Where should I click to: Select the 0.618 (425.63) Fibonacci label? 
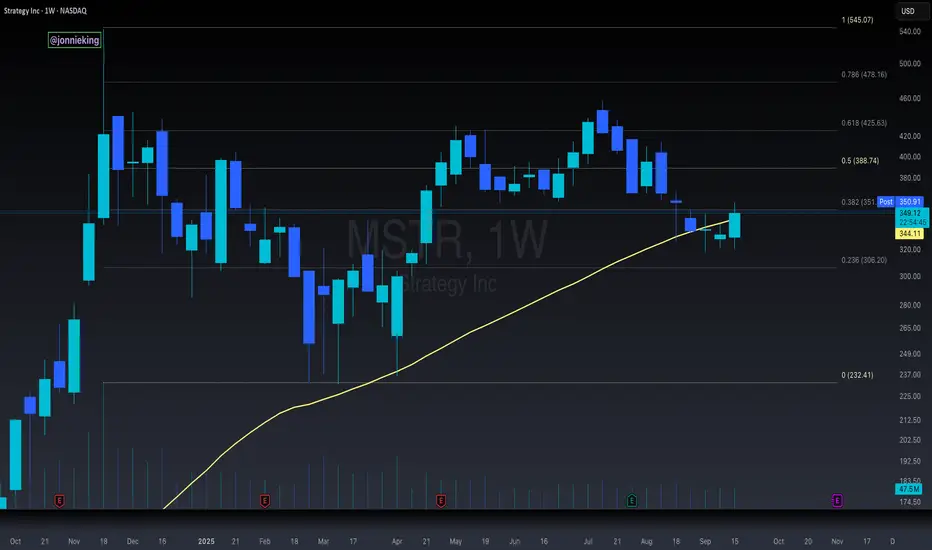click(x=864, y=123)
